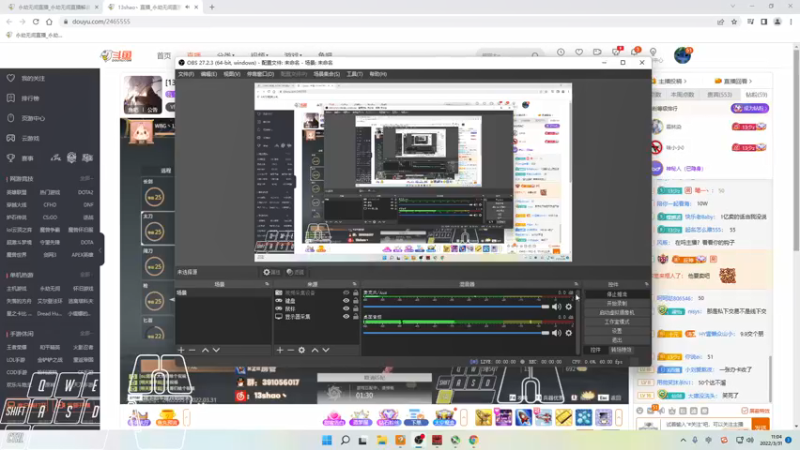Open source properties gear in Sources toolbar
Screen dimensions: 800x450
point(302,350)
